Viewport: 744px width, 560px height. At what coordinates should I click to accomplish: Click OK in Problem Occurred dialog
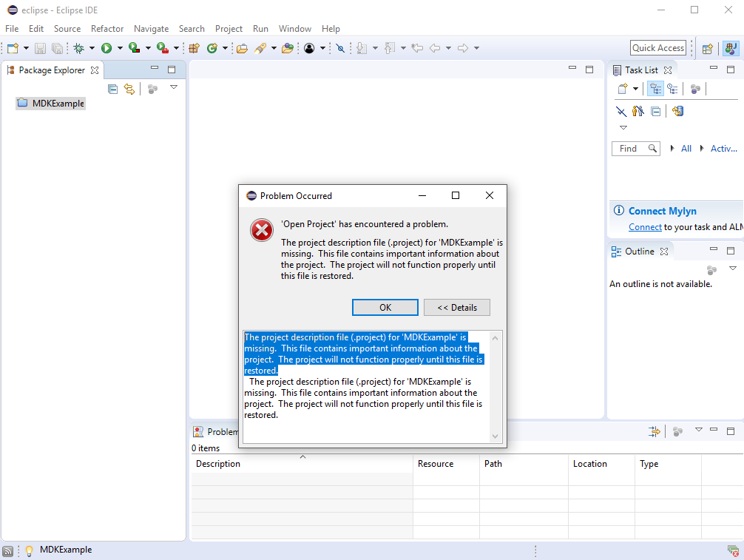[385, 308]
